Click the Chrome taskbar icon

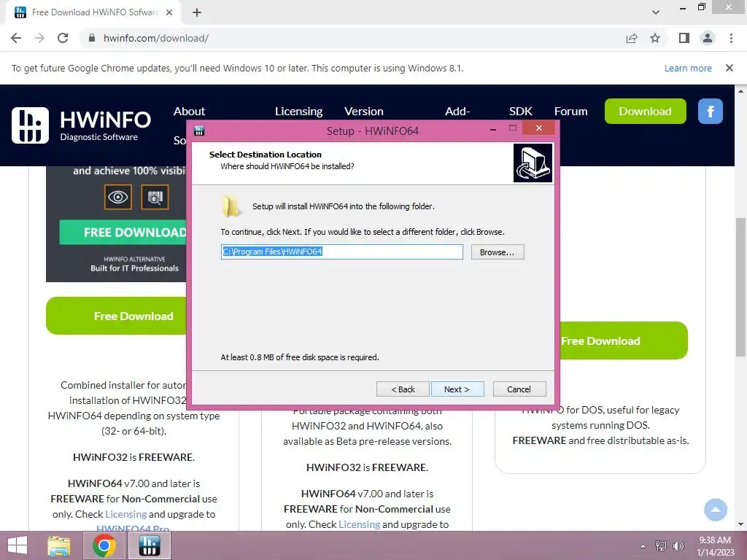click(x=104, y=545)
